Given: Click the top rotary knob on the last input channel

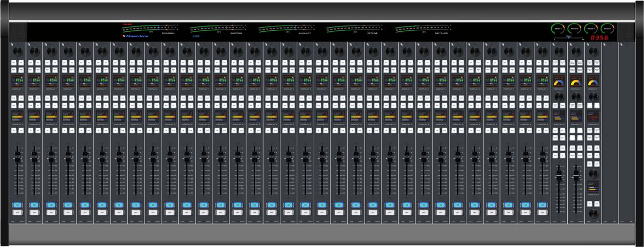Looking at the screenshot, I should tap(542, 50).
